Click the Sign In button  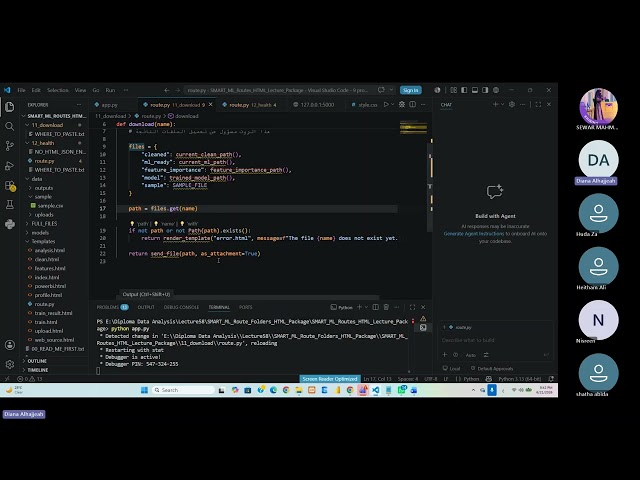[411, 90]
